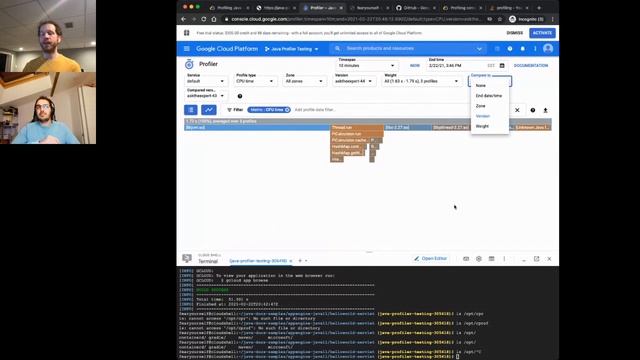
Task: Click the Incognito profile indicator
Action: click(x=526, y=19)
